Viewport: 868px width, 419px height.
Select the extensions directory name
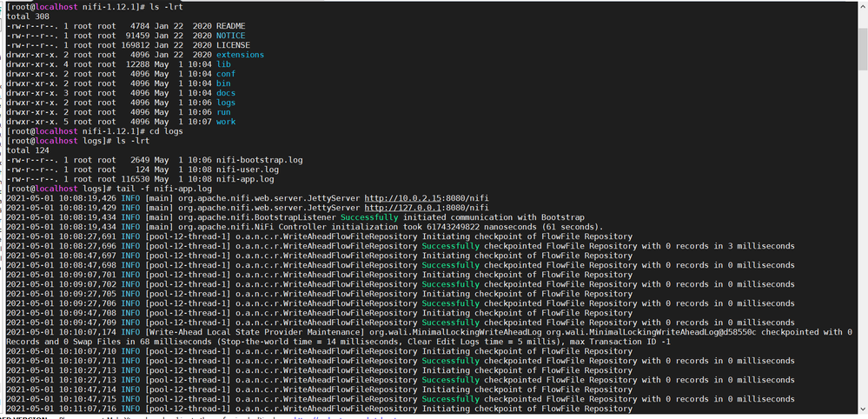(241, 55)
